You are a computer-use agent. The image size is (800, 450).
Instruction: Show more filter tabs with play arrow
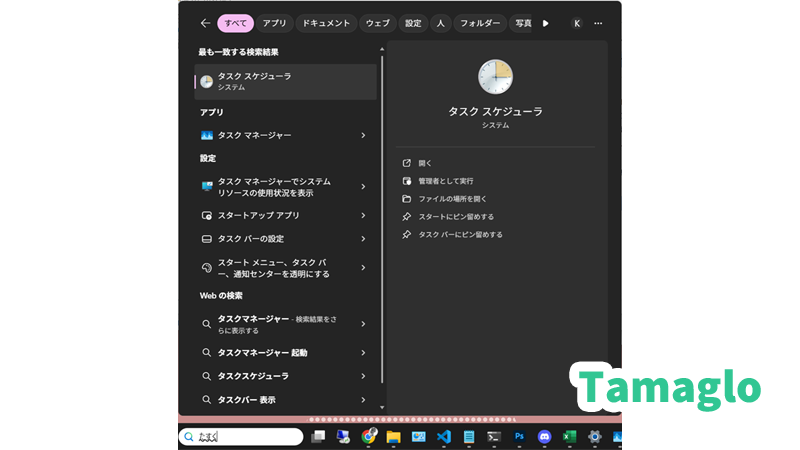click(x=545, y=23)
